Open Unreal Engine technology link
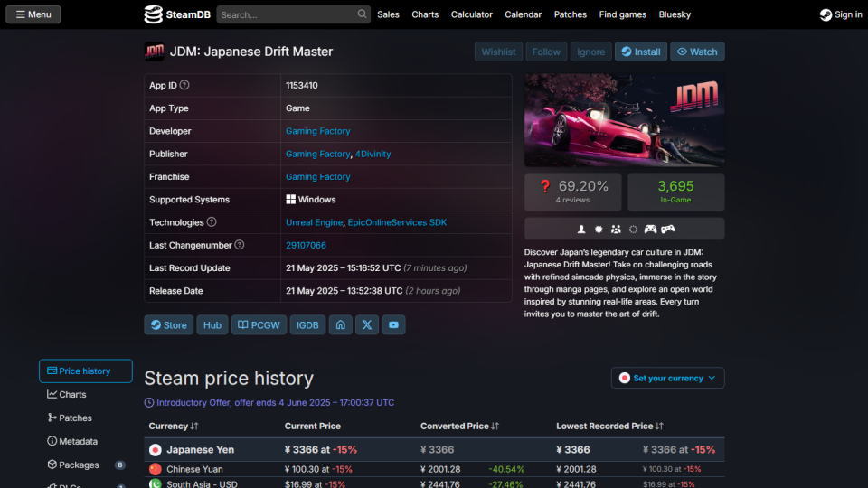Image resolution: width=868 pixels, height=488 pixels. click(314, 222)
